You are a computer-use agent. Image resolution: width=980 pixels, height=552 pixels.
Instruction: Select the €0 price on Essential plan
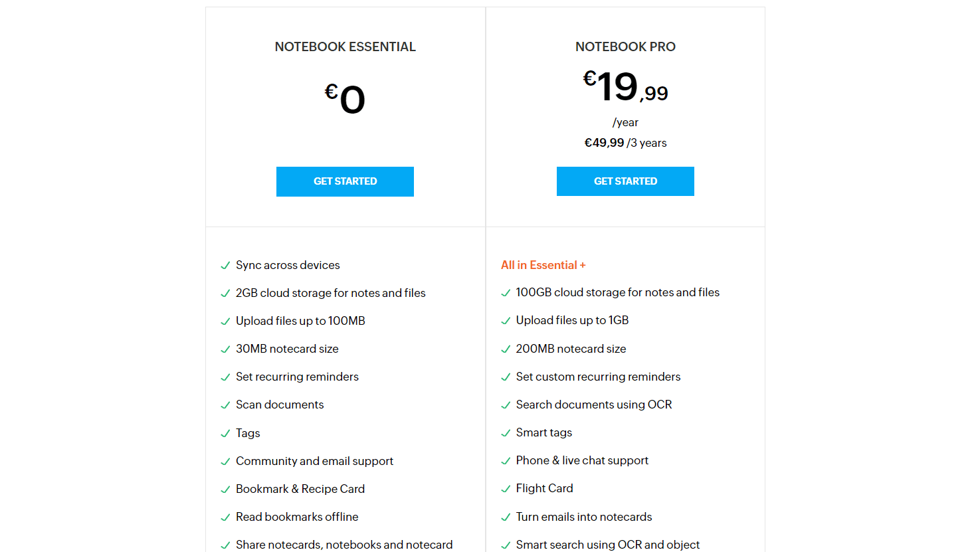[345, 98]
